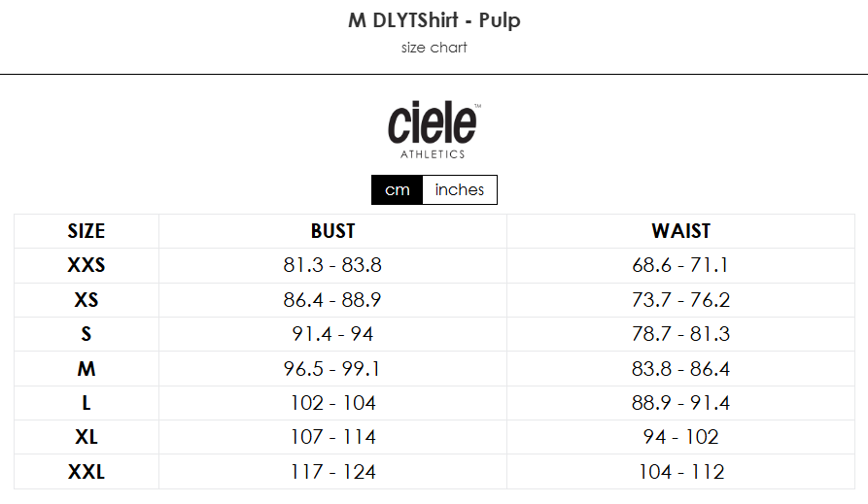The width and height of the screenshot is (868, 504).
Task: Select the cm unit toggle
Action: pyautogui.click(x=397, y=189)
